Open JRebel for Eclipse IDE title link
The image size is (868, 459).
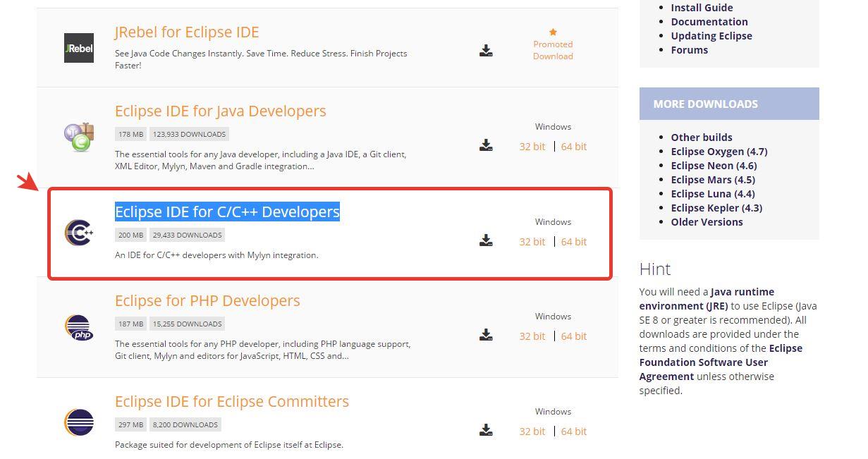click(187, 32)
